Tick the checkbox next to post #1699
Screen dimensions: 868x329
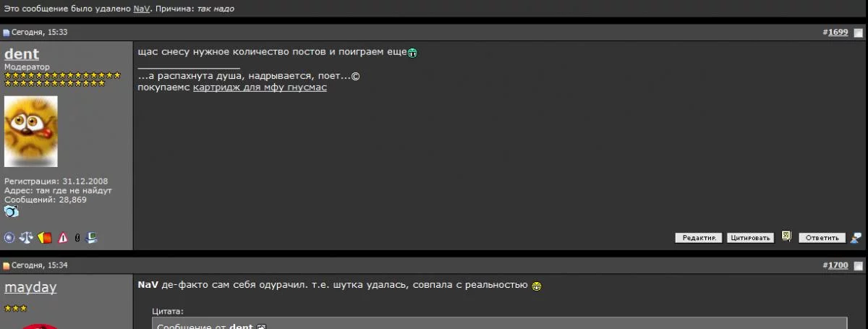click(x=859, y=33)
